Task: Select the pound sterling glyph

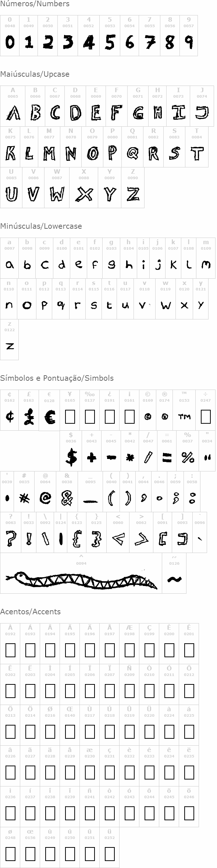Action: point(29,417)
